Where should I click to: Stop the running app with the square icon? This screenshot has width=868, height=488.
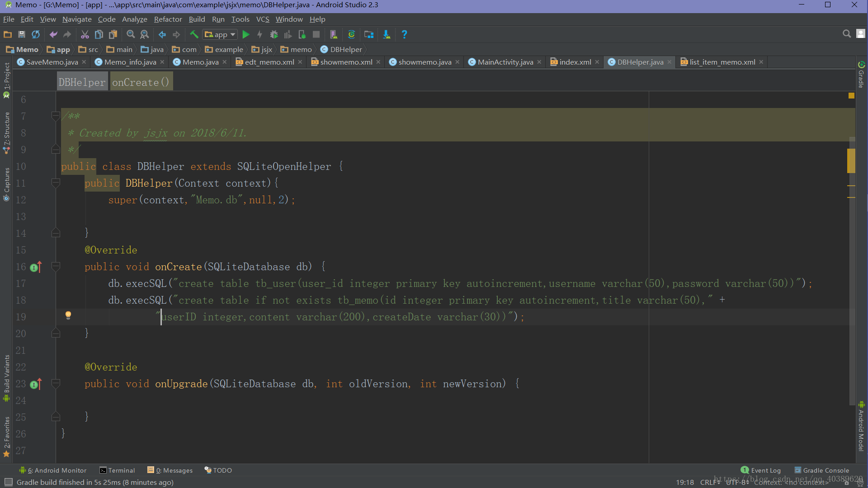316,34
